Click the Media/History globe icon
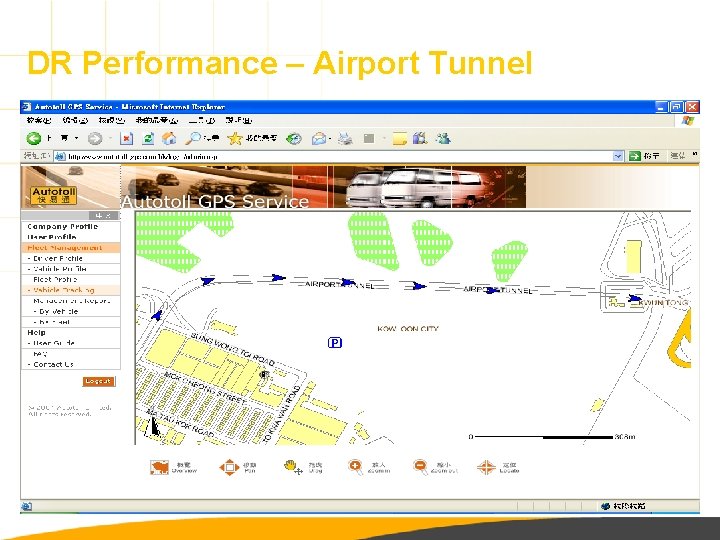This screenshot has width=720, height=540. click(x=294, y=138)
